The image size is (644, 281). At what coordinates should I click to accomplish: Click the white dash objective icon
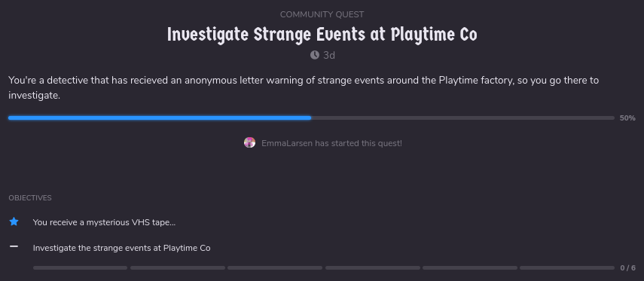tap(14, 246)
